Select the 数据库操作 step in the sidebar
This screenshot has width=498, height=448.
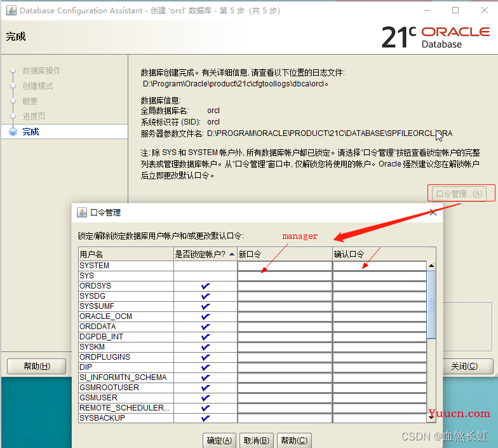[x=41, y=71]
